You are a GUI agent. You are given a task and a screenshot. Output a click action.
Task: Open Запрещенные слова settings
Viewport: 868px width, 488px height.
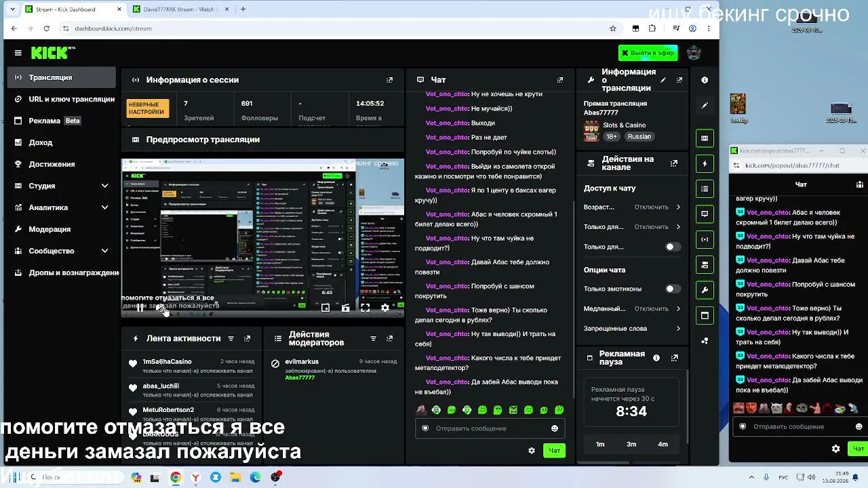click(x=632, y=329)
